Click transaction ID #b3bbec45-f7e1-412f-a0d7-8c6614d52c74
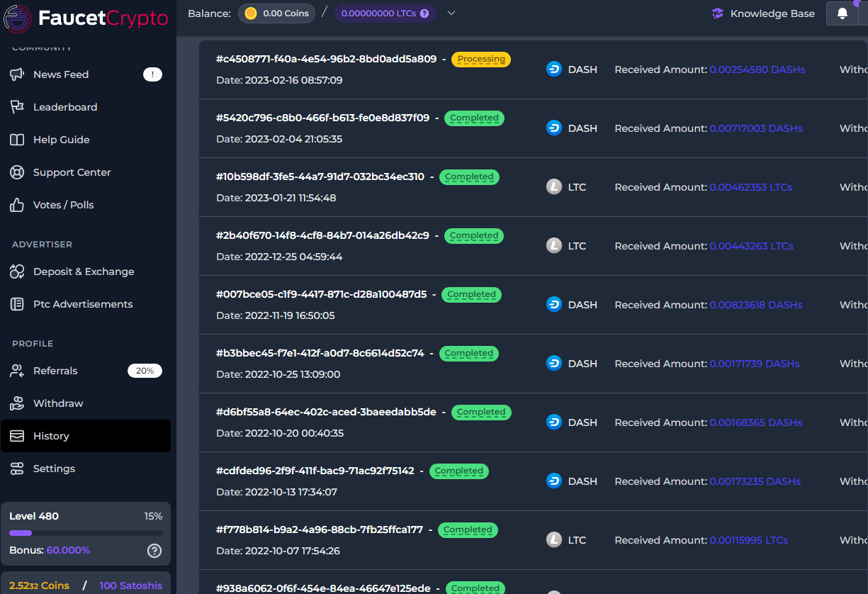Image resolution: width=868 pixels, height=594 pixels. 320,353
